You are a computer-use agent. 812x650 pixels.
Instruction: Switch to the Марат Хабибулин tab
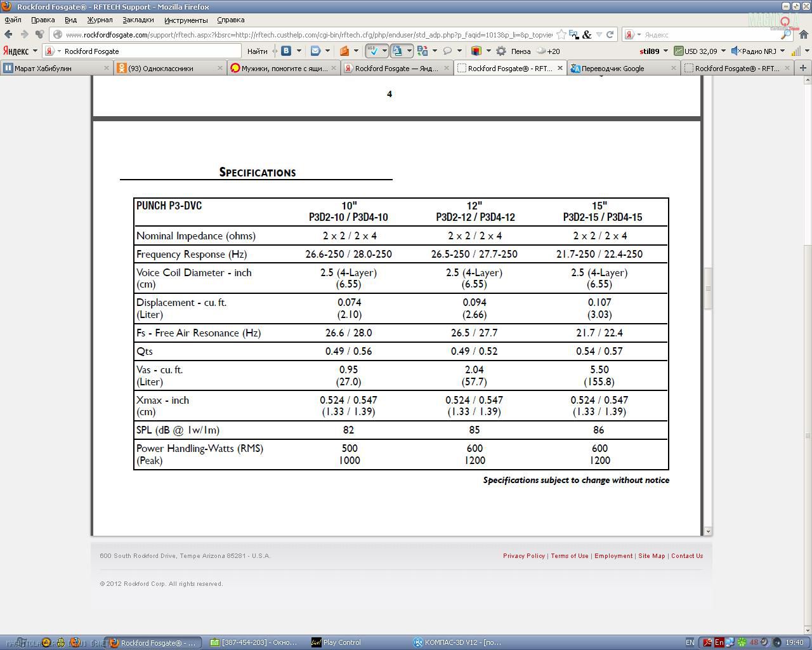click(56, 68)
